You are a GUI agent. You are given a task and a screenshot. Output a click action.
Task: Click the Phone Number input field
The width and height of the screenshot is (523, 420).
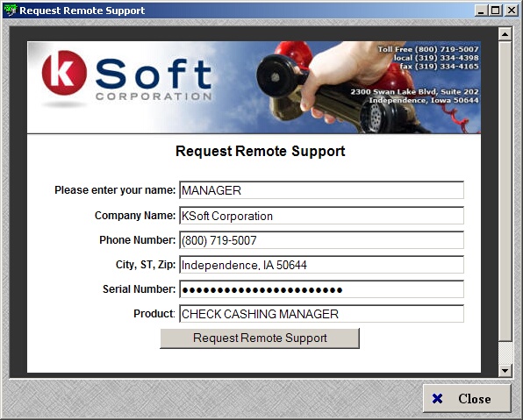(x=321, y=240)
